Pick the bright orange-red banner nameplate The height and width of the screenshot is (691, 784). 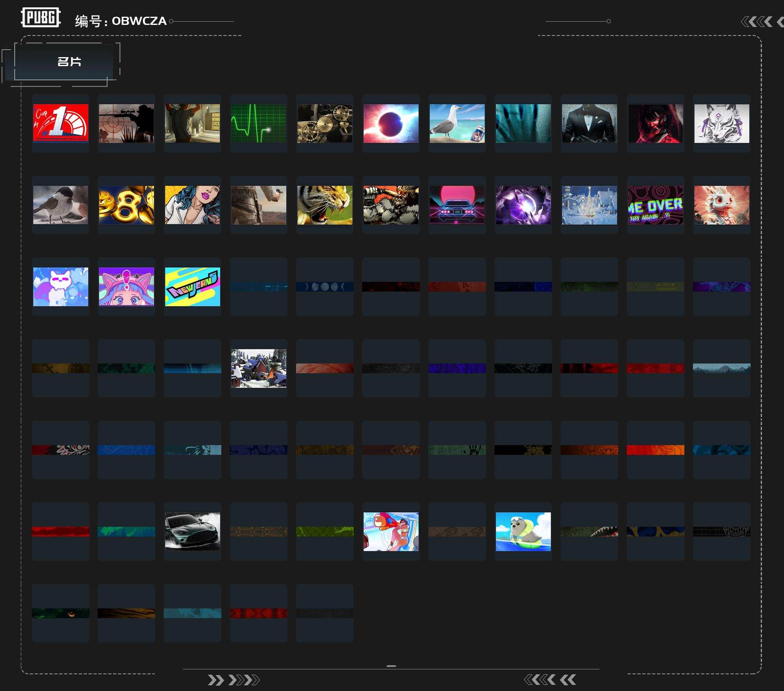(655, 450)
